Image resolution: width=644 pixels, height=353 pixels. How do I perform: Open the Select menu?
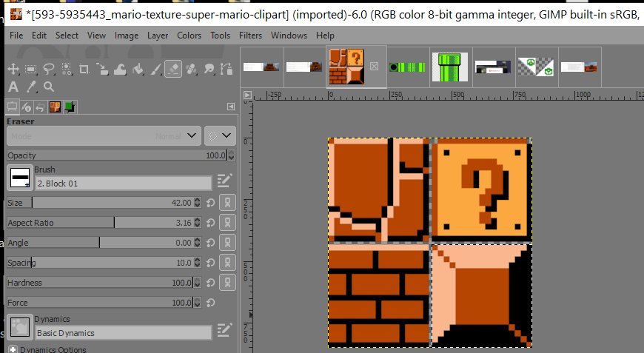[67, 36]
